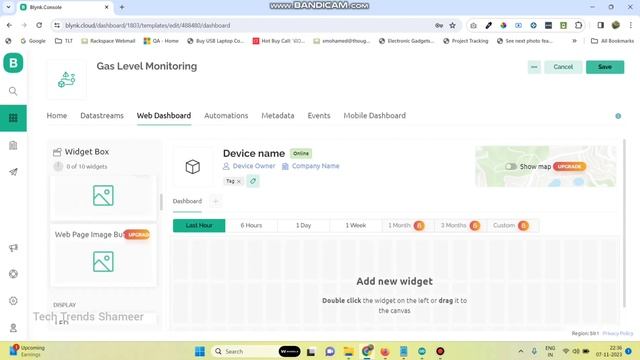Save the template
640x360 pixels.
605,67
